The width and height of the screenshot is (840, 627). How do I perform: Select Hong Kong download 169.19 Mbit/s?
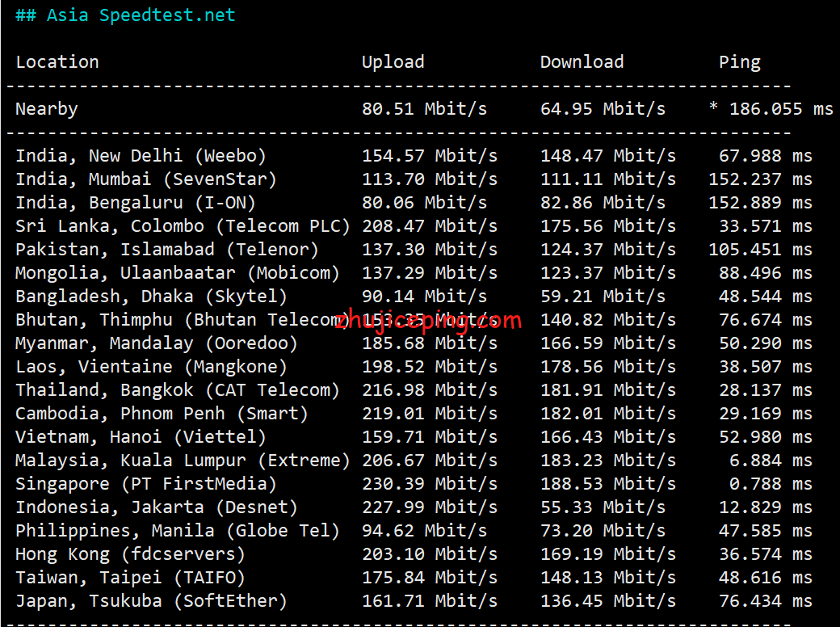pyautogui.click(x=608, y=554)
